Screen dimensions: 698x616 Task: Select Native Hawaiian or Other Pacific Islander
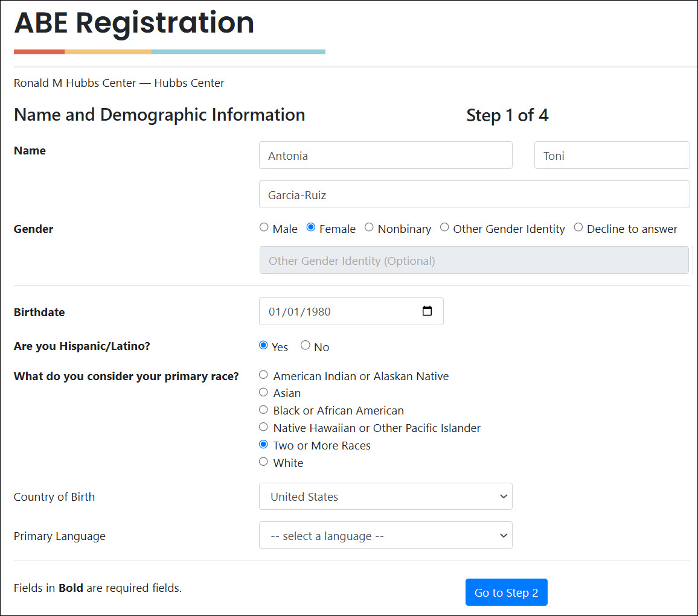coord(263,427)
